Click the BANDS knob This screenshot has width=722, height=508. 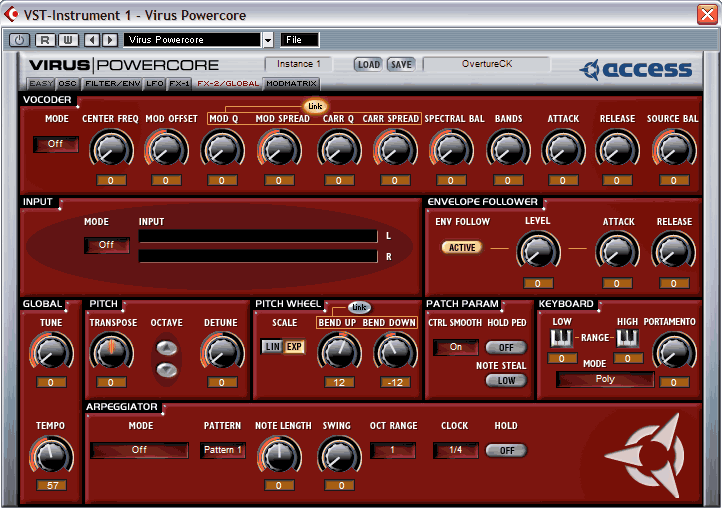tap(508, 150)
